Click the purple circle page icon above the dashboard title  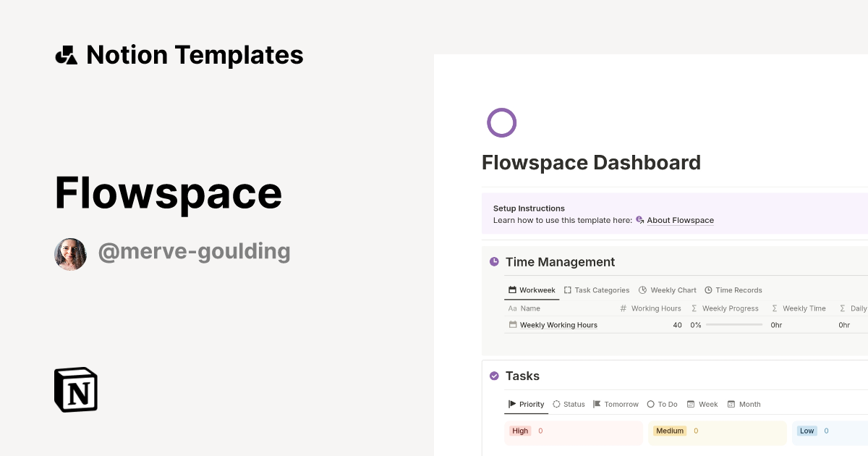coord(502,122)
